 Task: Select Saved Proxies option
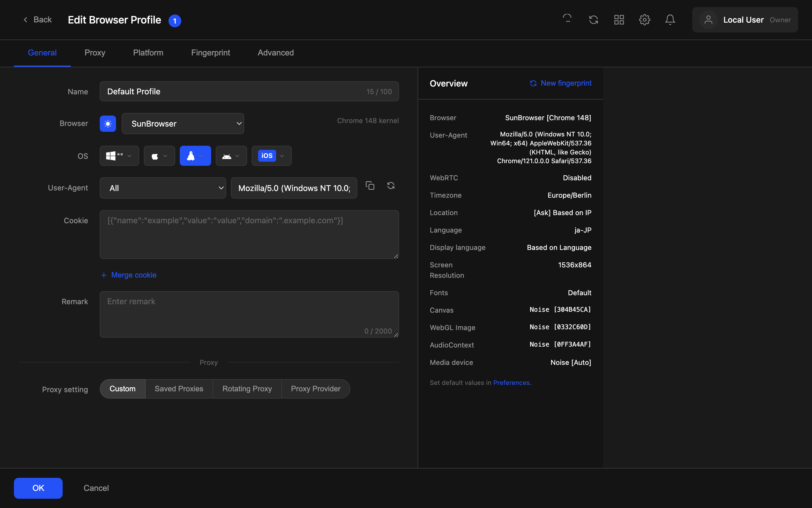179,389
